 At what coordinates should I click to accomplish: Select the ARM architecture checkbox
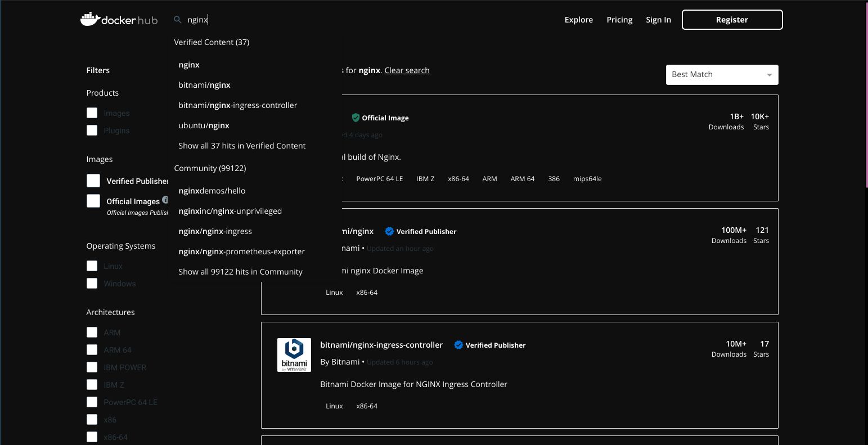[x=92, y=332]
